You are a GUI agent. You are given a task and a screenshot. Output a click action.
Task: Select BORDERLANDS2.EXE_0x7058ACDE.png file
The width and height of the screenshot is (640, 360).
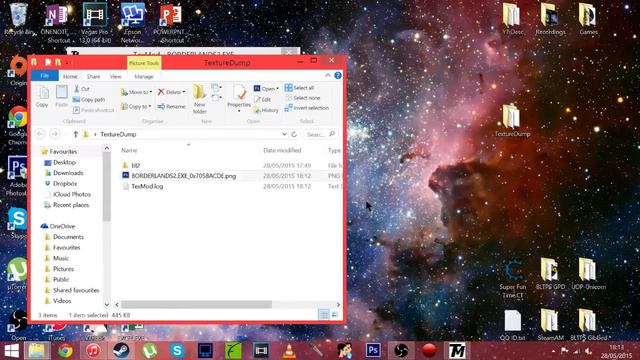tap(184, 176)
